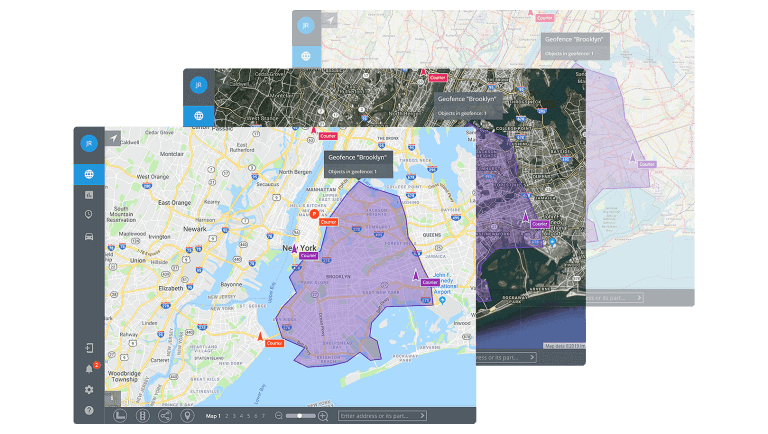Click the navigation arrow at map top-left
The height and width of the screenshot is (434, 768).
pyautogui.click(x=113, y=138)
